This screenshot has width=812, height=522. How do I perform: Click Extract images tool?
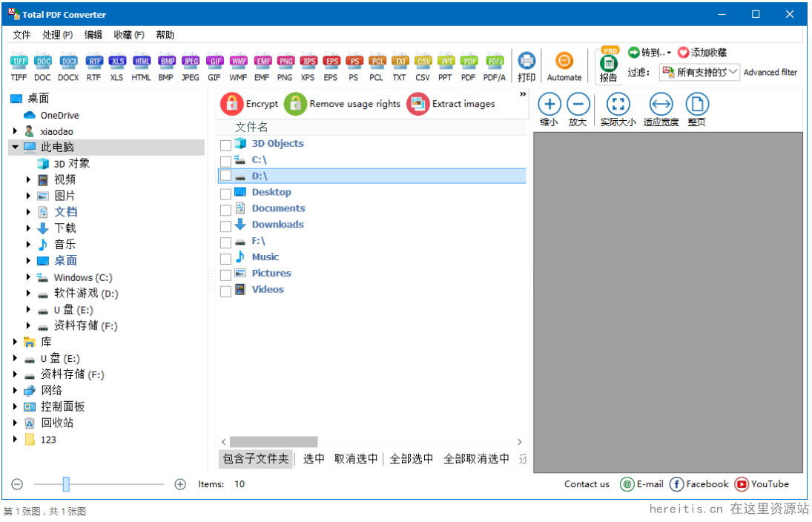(451, 104)
